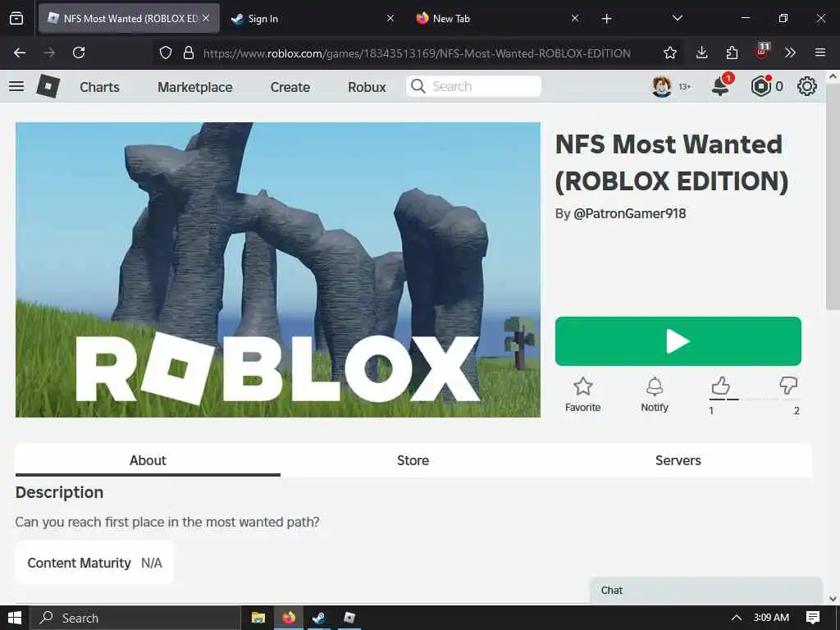The width and height of the screenshot is (840, 630).
Task: Close the Sign In tab
Action: 390,18
